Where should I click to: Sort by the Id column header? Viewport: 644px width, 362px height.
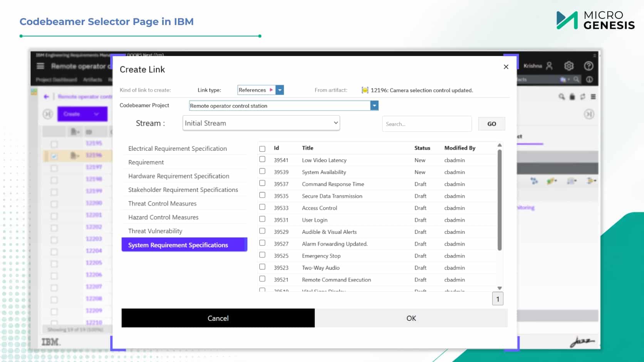pyautogui.click(x=277, y=148)
